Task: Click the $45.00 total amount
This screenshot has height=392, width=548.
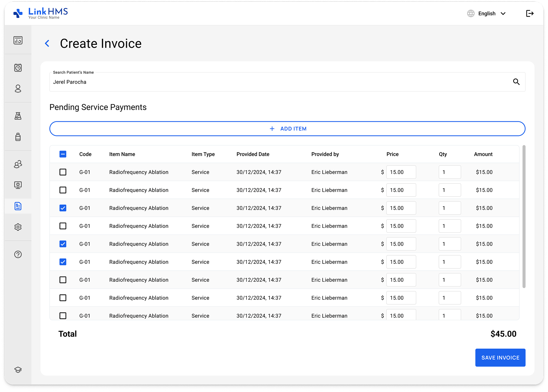Action: (503, 334)
